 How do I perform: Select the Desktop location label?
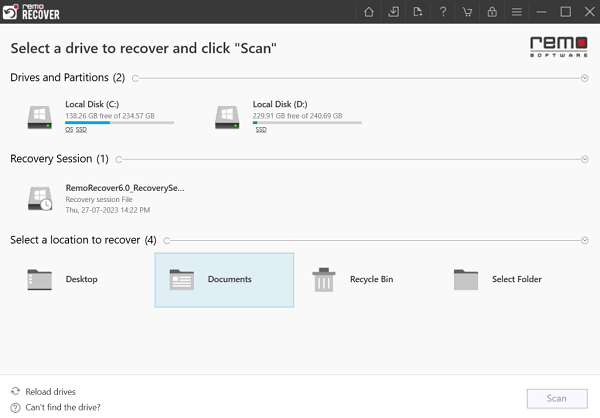tap(82, 279)
